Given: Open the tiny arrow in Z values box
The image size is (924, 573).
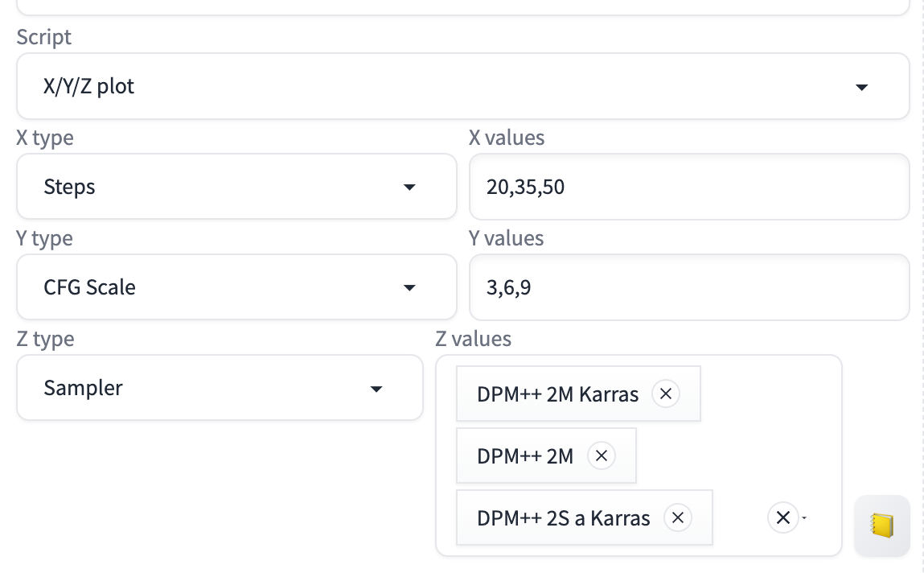Looking at the screenshot, I should (x=804, y=518).
